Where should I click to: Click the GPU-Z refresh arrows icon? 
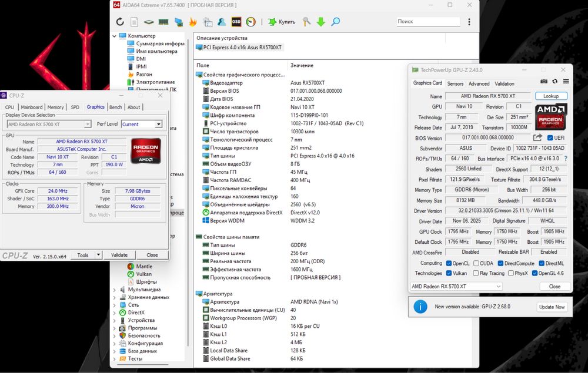click(554, 81)
